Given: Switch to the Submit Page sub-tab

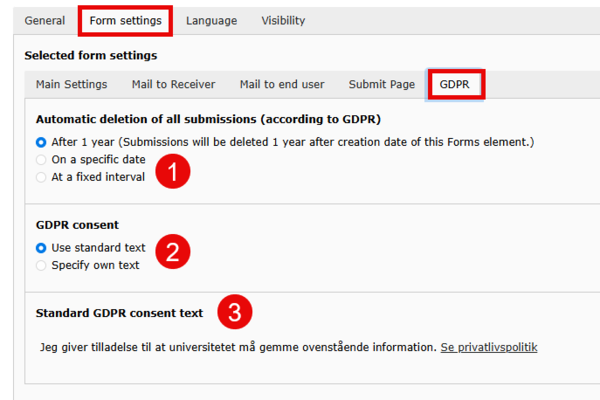Looking at the screenshot, I should [x=382, y=84].
